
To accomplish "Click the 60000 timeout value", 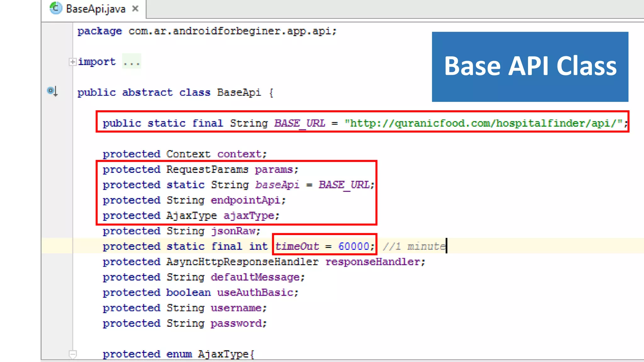I will coord(354,246).
